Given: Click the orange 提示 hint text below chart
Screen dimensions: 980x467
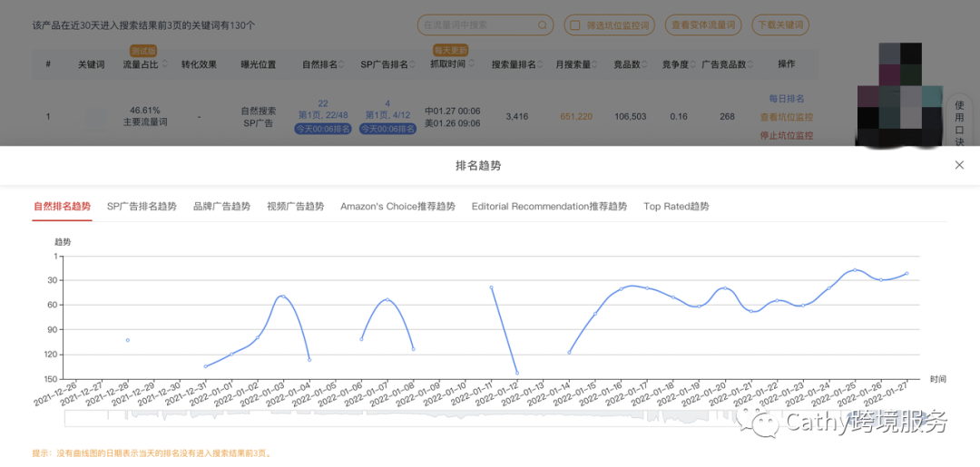Looking at the screenshot, I should (x=152, y=453).
